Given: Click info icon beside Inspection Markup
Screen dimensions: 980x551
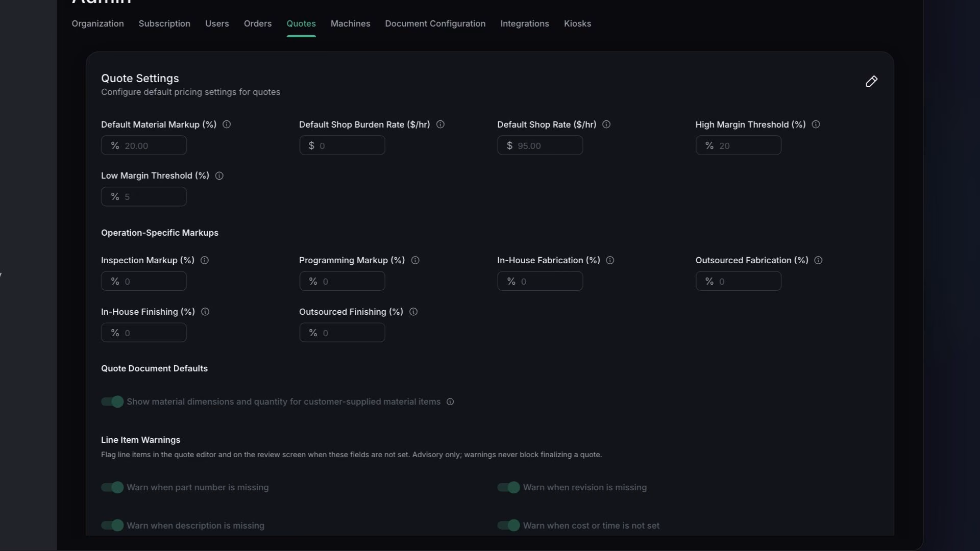Looking at the screenshot, I should [x=205, y=260].
